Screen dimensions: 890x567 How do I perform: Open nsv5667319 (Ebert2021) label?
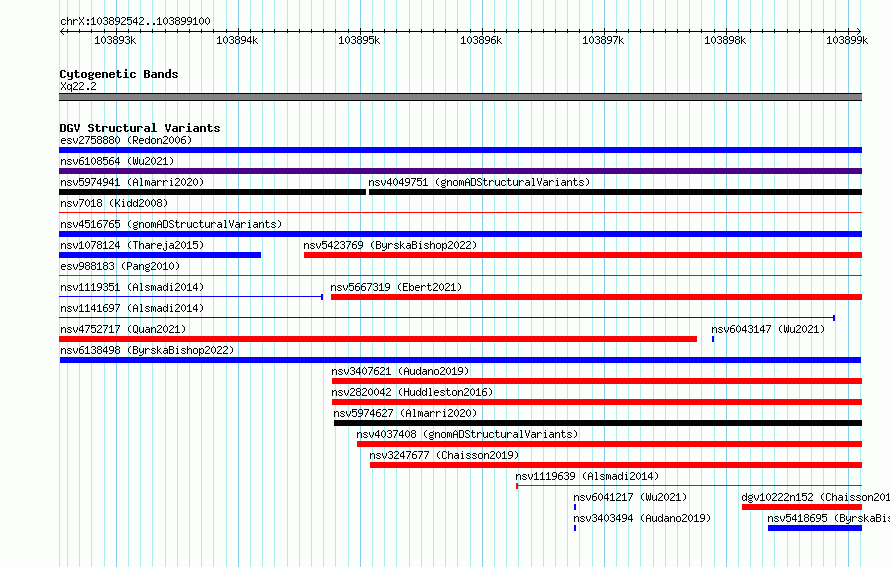tap(396, 287)
